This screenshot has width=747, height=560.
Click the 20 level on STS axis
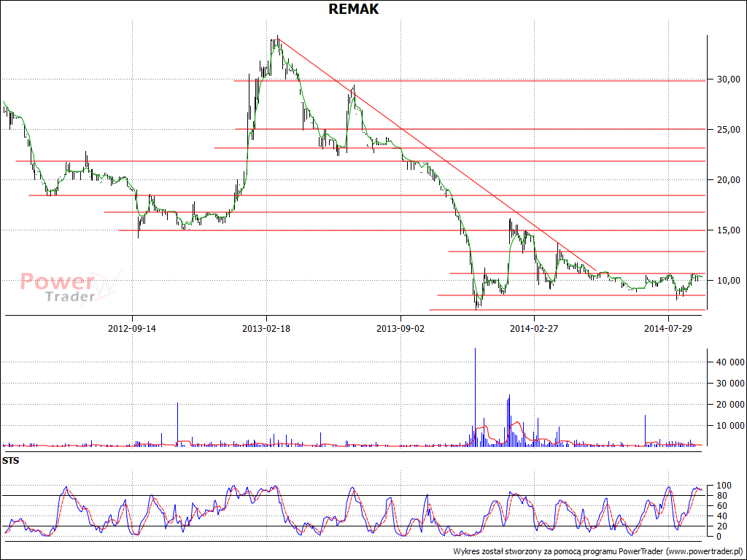coord(721,526)
